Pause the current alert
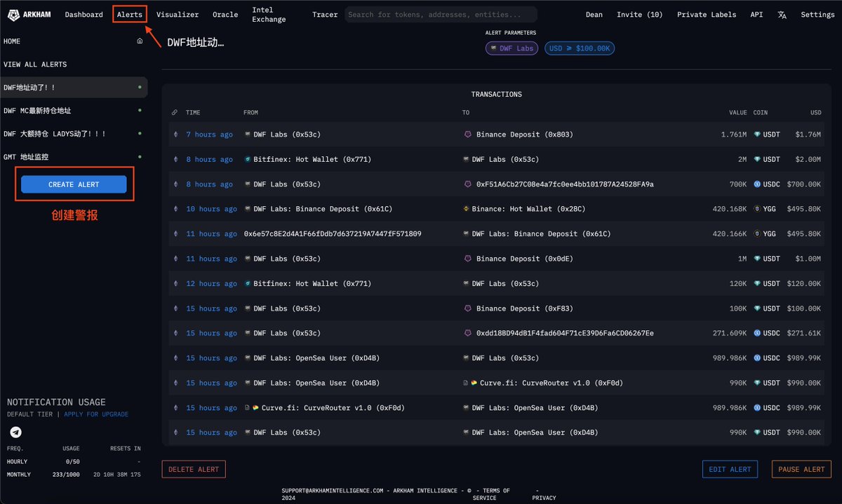The width and height of the screenshot is (842, 504). (x=801, y=469)
